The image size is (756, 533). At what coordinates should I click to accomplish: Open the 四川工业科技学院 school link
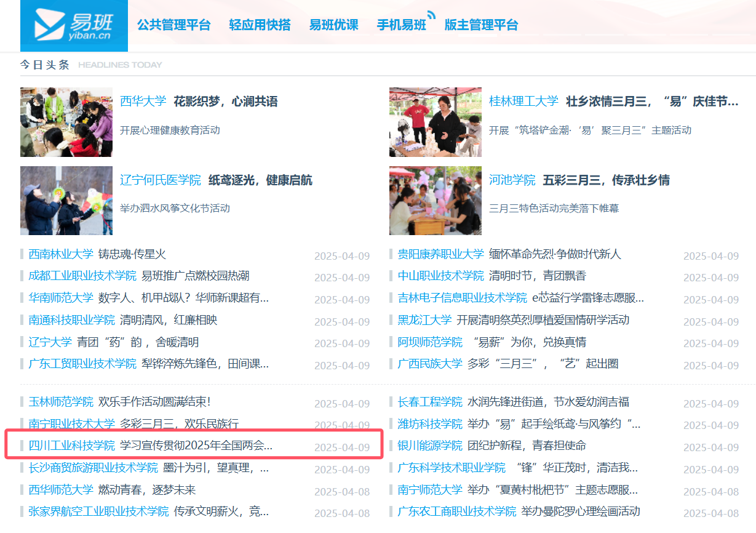(x=71, y=446)
